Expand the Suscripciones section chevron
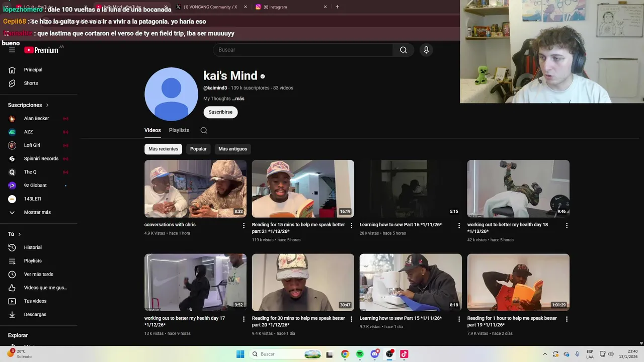 [x=47, y=105]
